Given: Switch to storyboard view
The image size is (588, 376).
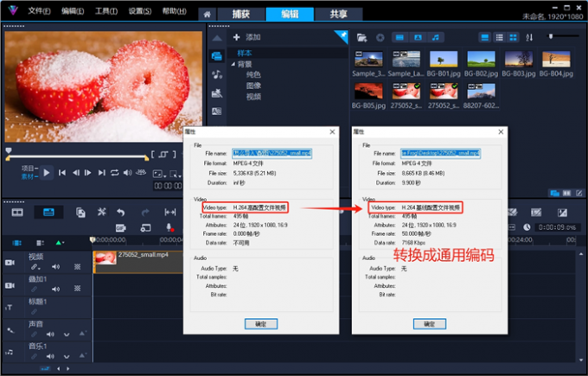Looking at the screenshot, I should click(x=17, y=213).
